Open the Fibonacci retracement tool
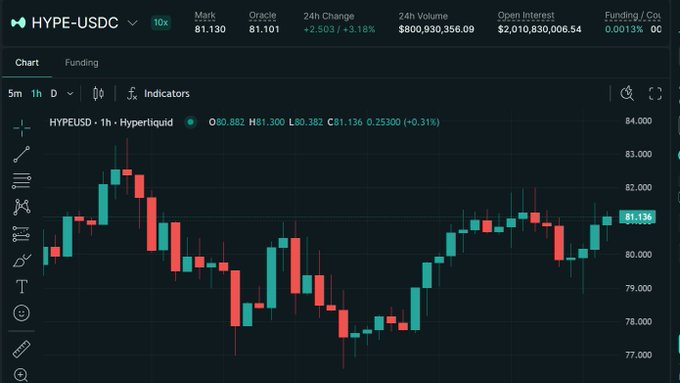Screen dimensions: 680x383 coord(22,180)
